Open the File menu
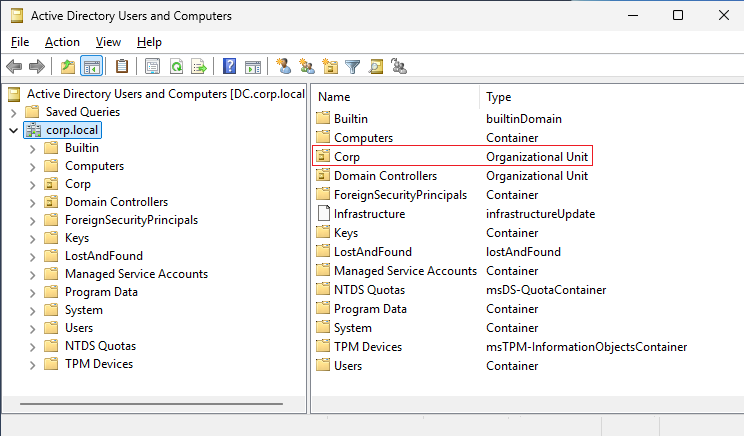The width and height of the screenshot is (744, 436). point(20,42)
